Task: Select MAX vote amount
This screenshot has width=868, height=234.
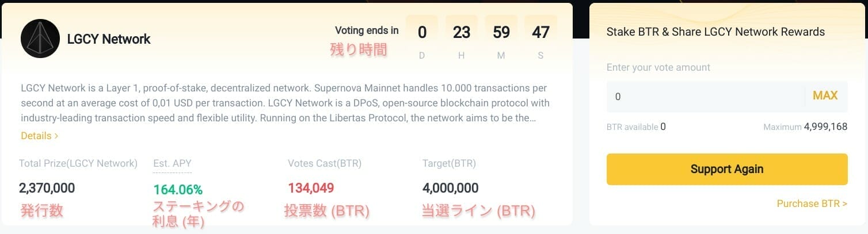Action: coord(825,96)
